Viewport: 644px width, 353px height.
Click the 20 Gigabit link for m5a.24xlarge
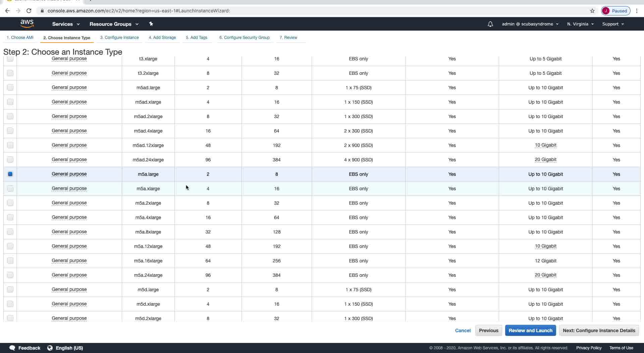click(x=545, y=275)
